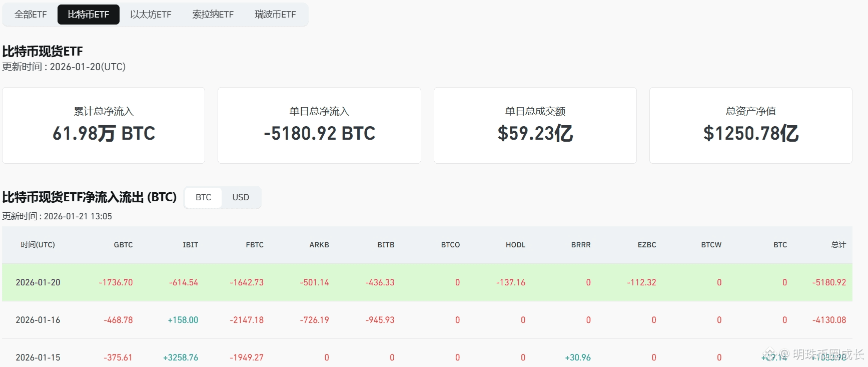Click the GBTC column header

coord(123,245)
